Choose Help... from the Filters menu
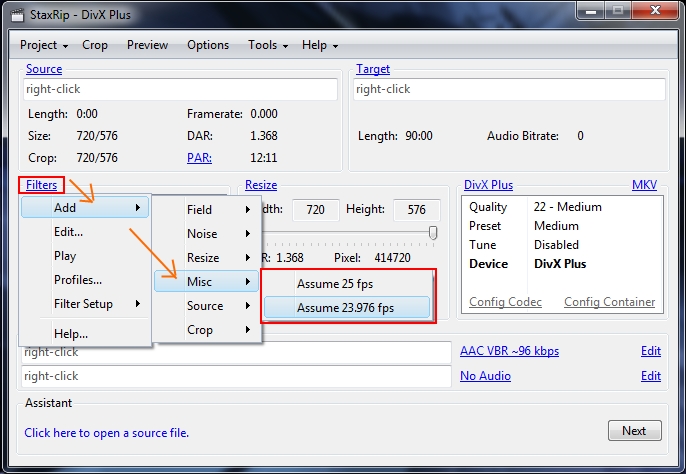Screen dimensions: 686x474 85,334
